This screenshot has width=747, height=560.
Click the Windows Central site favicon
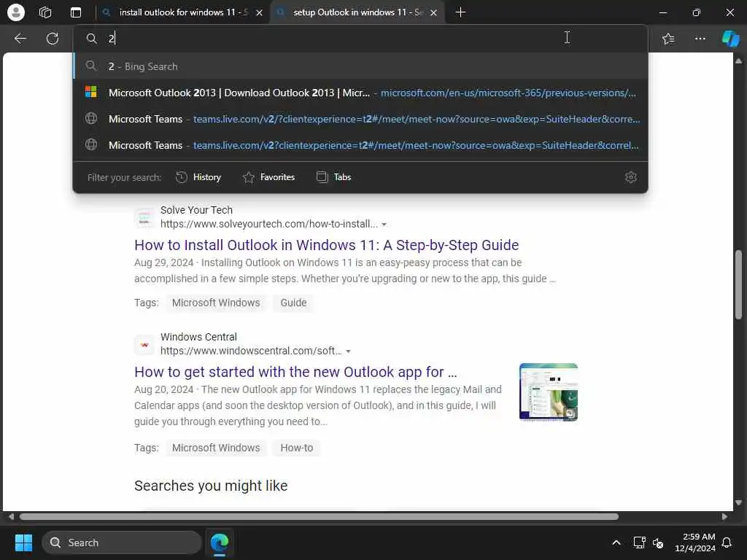pyautogui.click(x=144, y=345)
